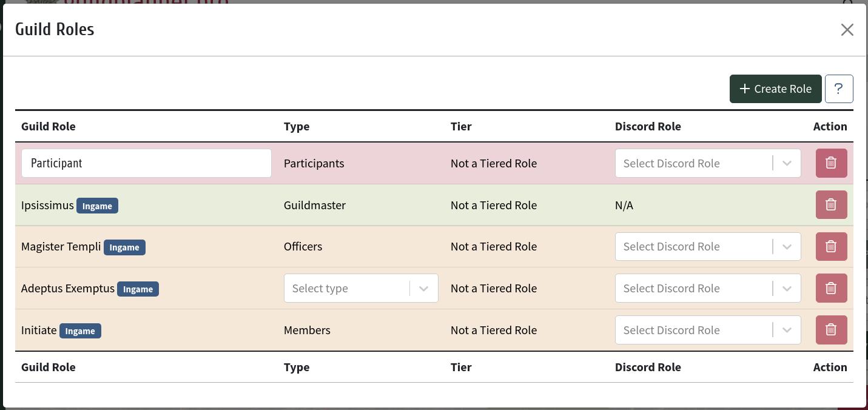
Task: Delete Adeptus Exemptus role using trash icon
Action: 831,288
